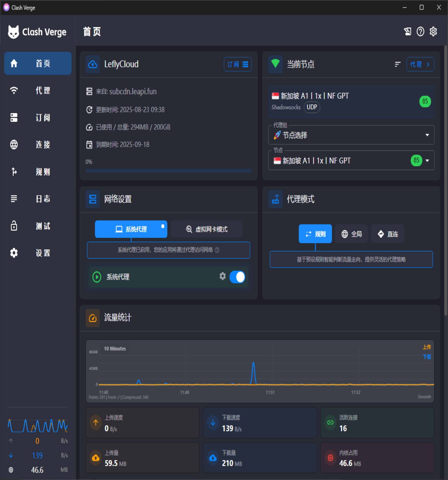This screenshot has width=448, height=480.
Task: Select 全局 global proxy mode
Action: [351, 234]
